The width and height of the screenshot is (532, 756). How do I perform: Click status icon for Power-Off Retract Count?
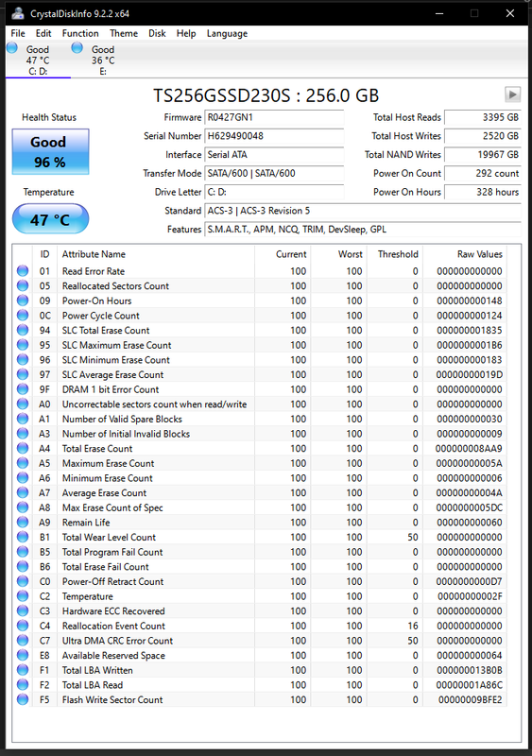tap(23, 581)
